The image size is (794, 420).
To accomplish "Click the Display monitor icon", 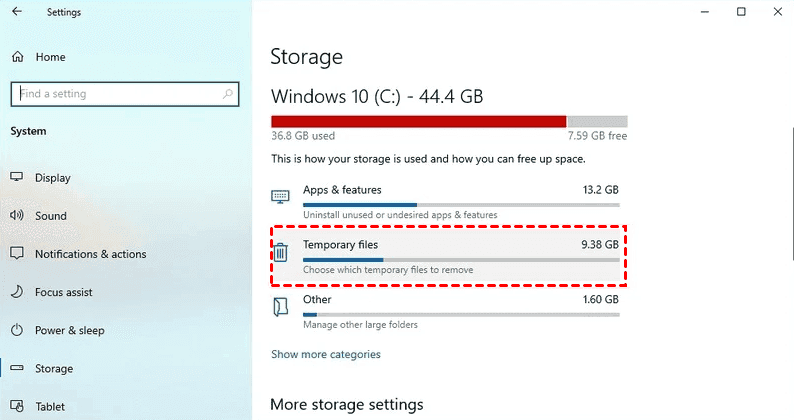I will pyautogui.click(x=17, y=178).
